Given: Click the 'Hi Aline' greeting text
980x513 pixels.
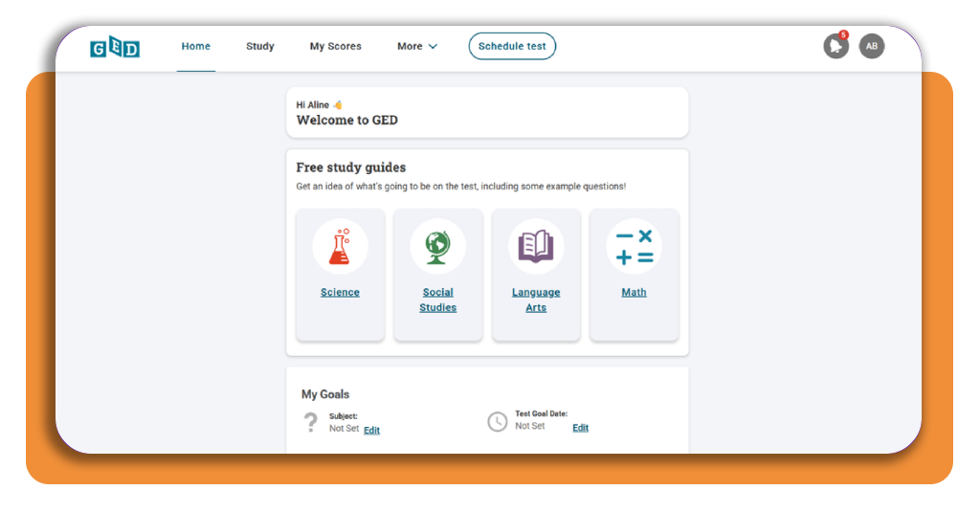Looking at the screenshot, I should pos(313,105).
